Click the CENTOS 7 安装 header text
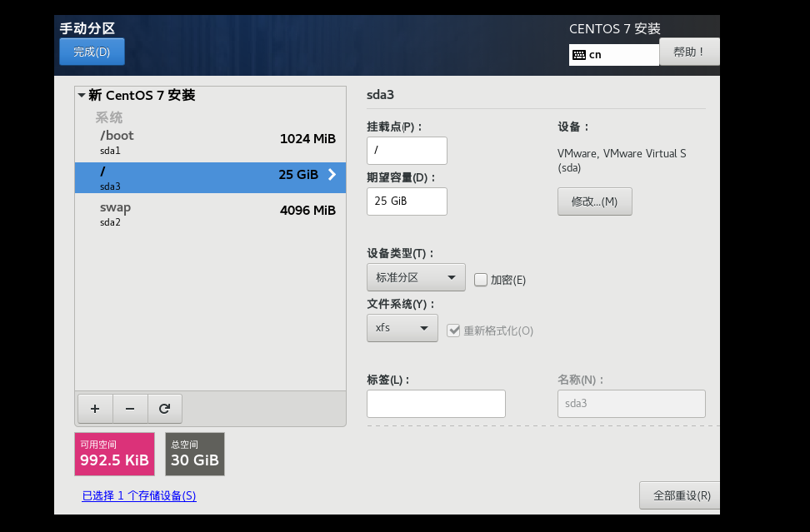This screenshot has height=532, width=810. pyautogui.click(x=615, y=29)
